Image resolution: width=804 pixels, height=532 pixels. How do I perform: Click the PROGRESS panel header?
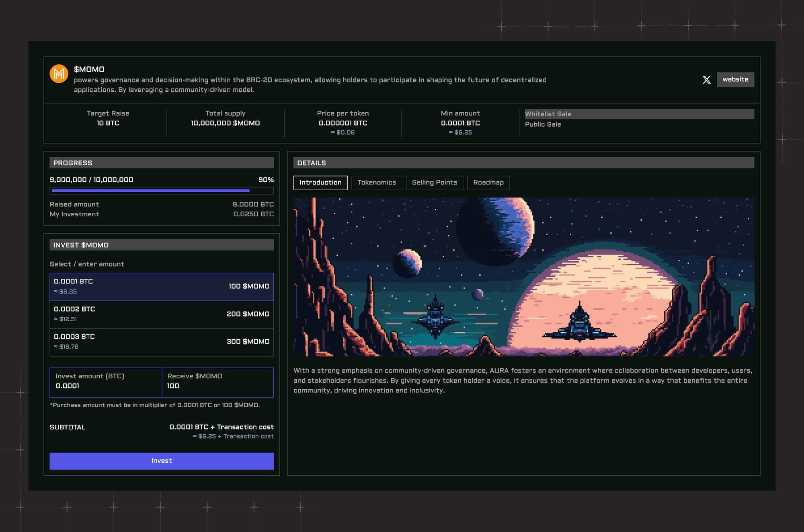pos(161,163)
